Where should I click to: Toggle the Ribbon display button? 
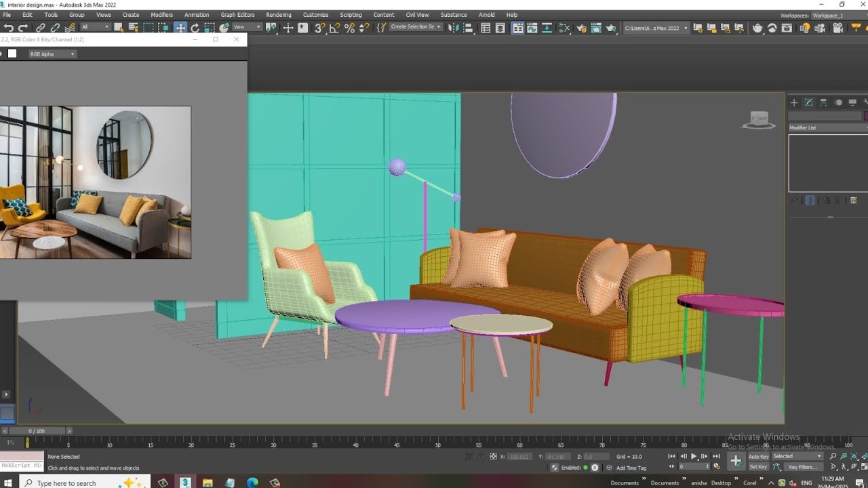(517, 28)
